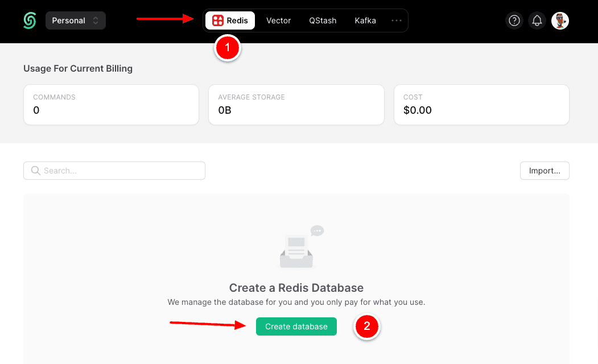Click the Redis logo icon in the tab

point(218,20)
